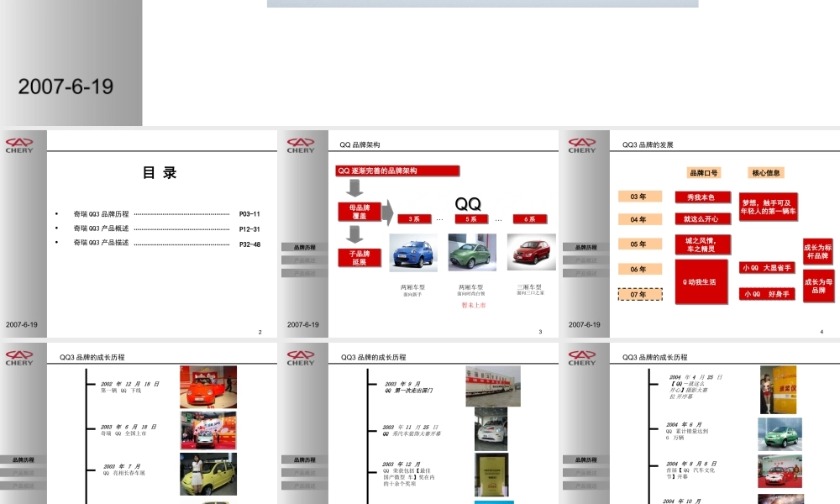Click page range P03-11
Viewport: 840px width, 504px height.
coord(249,213)
